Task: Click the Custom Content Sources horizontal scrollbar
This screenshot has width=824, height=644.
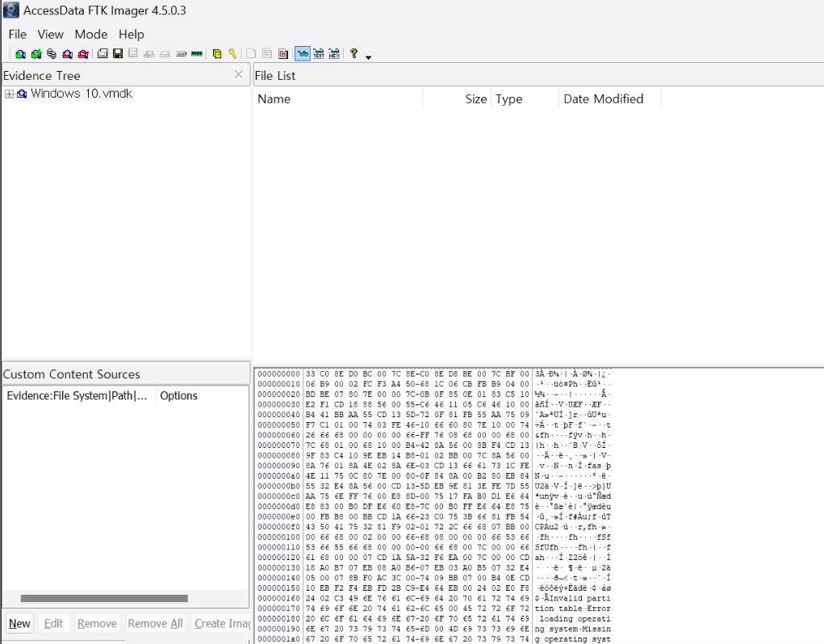Action: [x=104, y=598]
